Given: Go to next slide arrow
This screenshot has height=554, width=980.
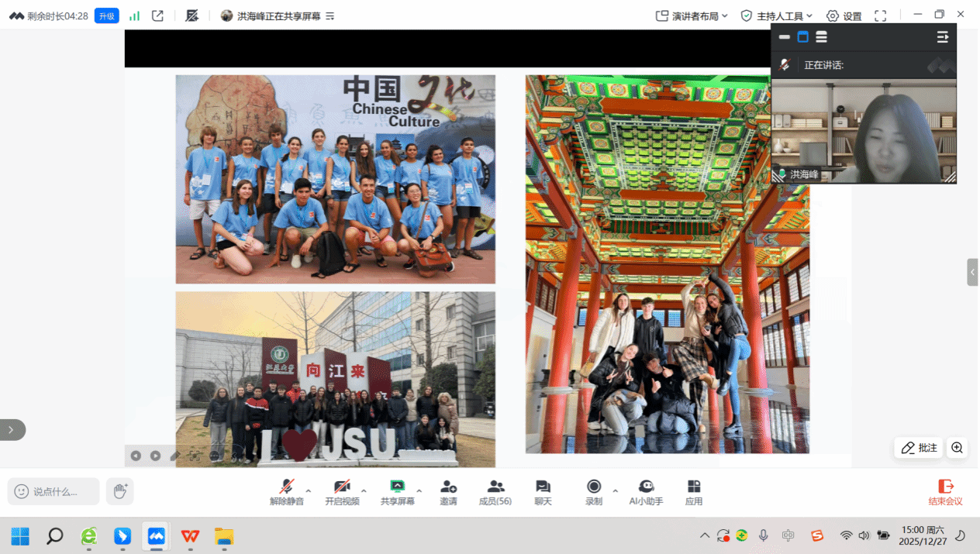Looking at the screenshot, I should click(155, 456).
